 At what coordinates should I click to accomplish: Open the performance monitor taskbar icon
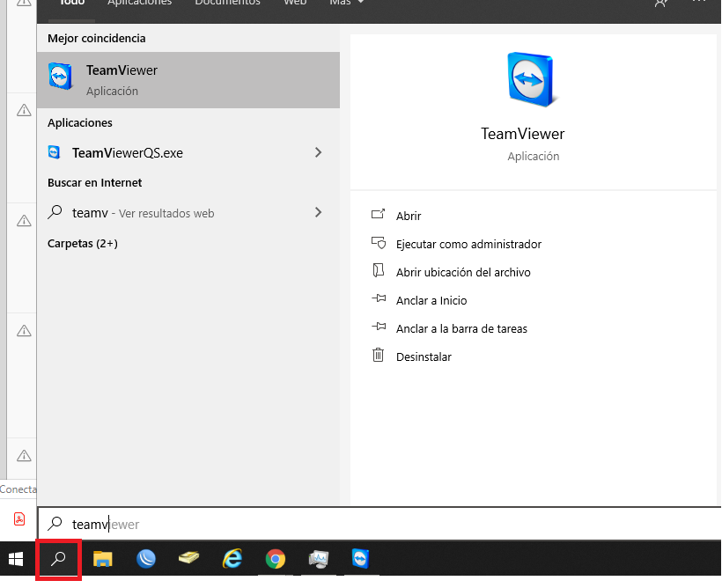coord(319,559)
